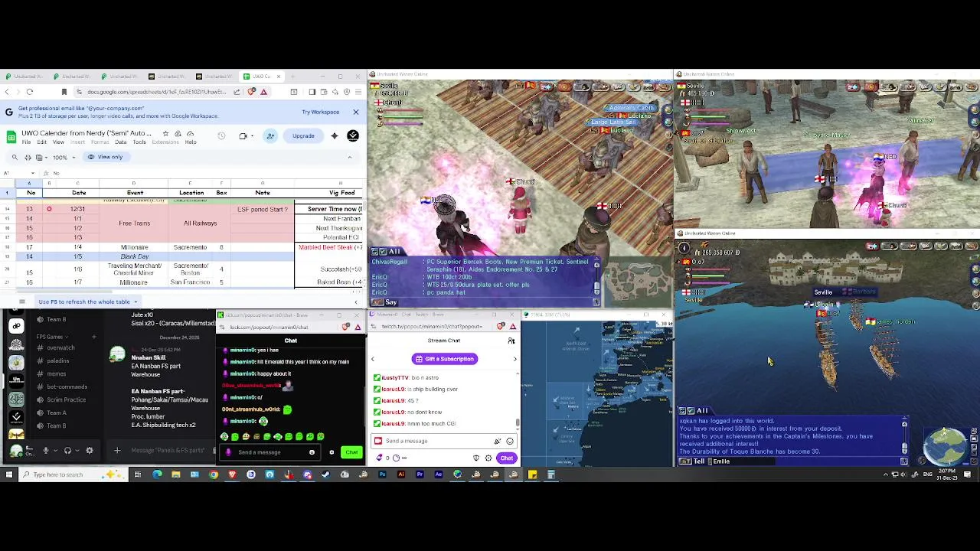The image size is (980, 551).
Task: Star the UWO Calender spreadsheet
Action: coord(165,134)
